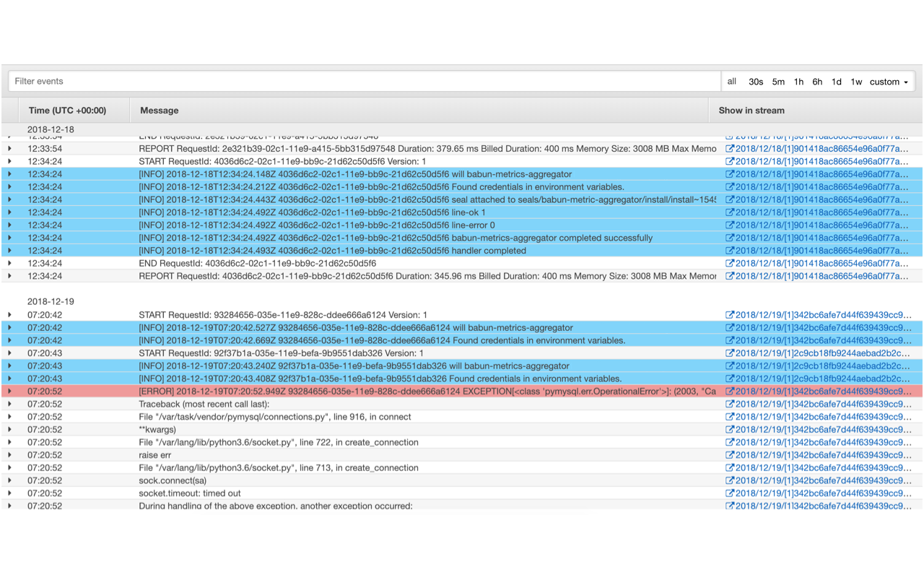The image size is (924, 578).
Task: Click stream icon on Traceback row
Action: pos(729,404)
